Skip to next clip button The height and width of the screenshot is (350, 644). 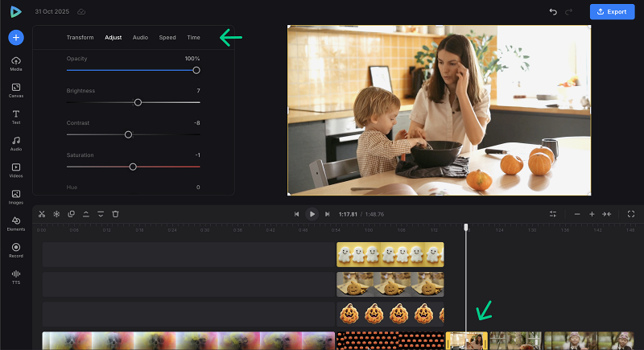coord(327,214)
